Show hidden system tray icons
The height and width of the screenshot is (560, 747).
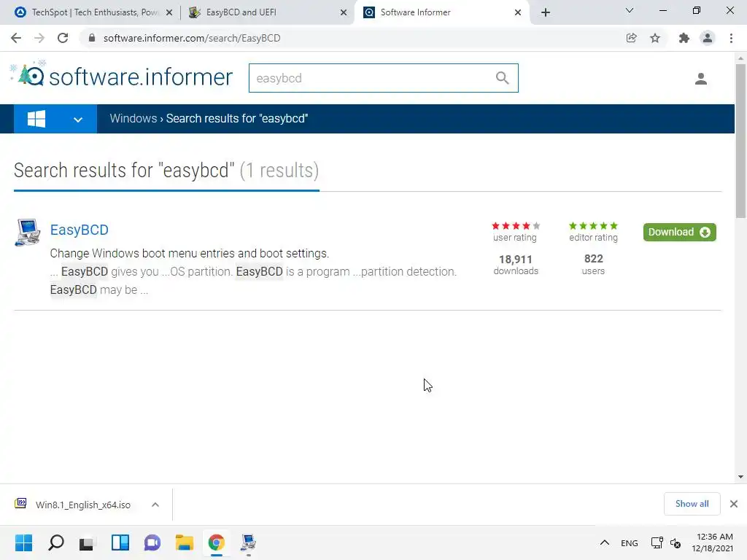click(x=605, y=542)
